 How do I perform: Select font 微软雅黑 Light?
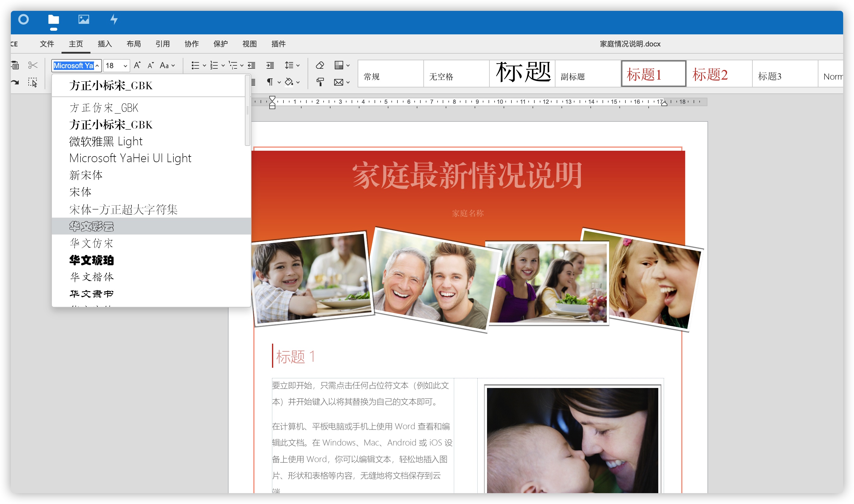click(x=148, y=141)
